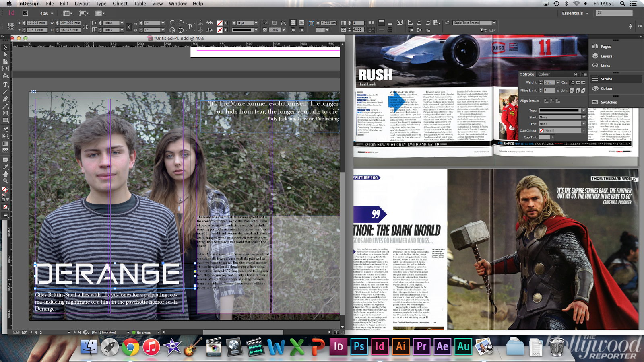644x362 pixels.
Task: Click the Mitre Limit value field
Action: tap(549, 90)
